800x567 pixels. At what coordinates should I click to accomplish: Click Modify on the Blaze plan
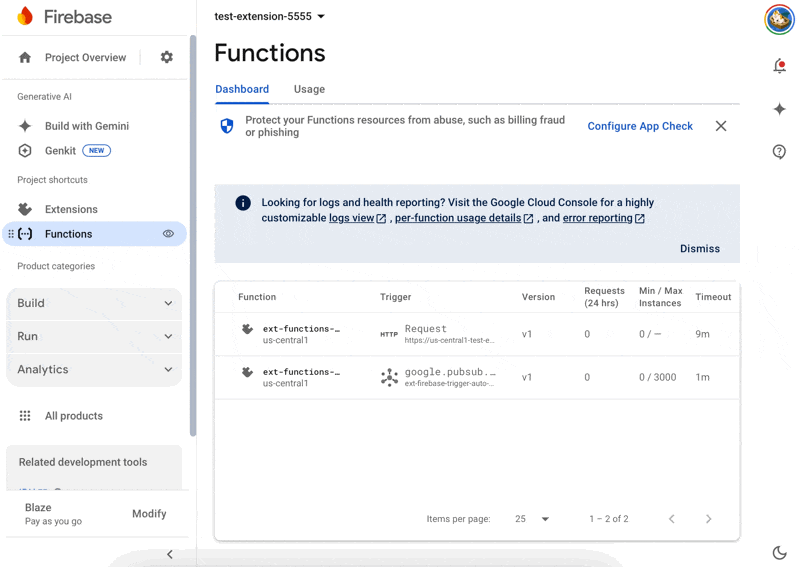(x=149, y=513)
